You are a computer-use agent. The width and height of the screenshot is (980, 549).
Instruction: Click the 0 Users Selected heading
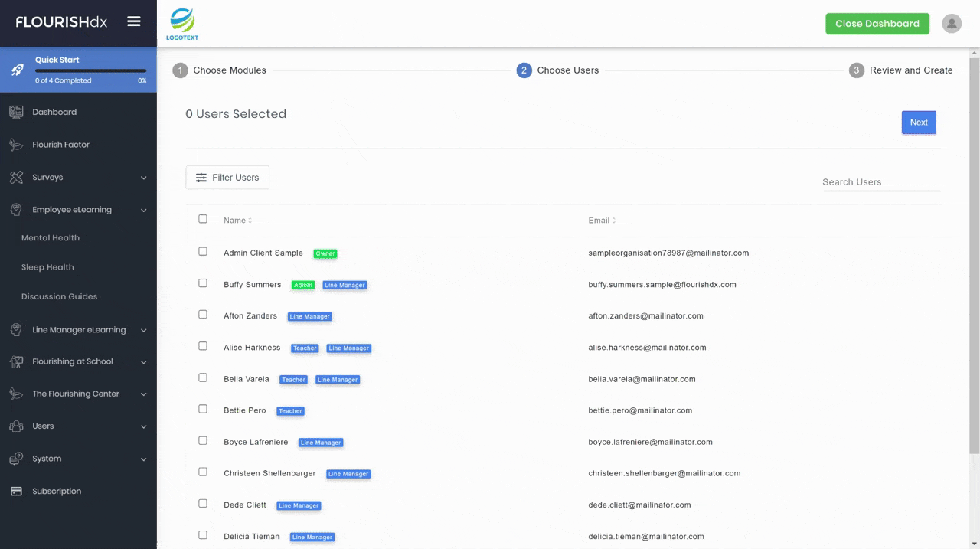click(236, 114)
